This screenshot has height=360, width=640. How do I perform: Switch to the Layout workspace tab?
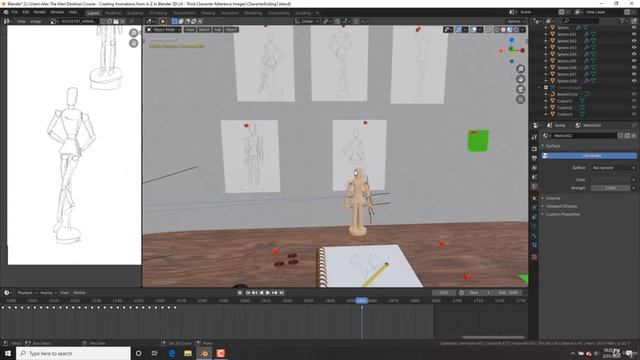pos(93,13)
